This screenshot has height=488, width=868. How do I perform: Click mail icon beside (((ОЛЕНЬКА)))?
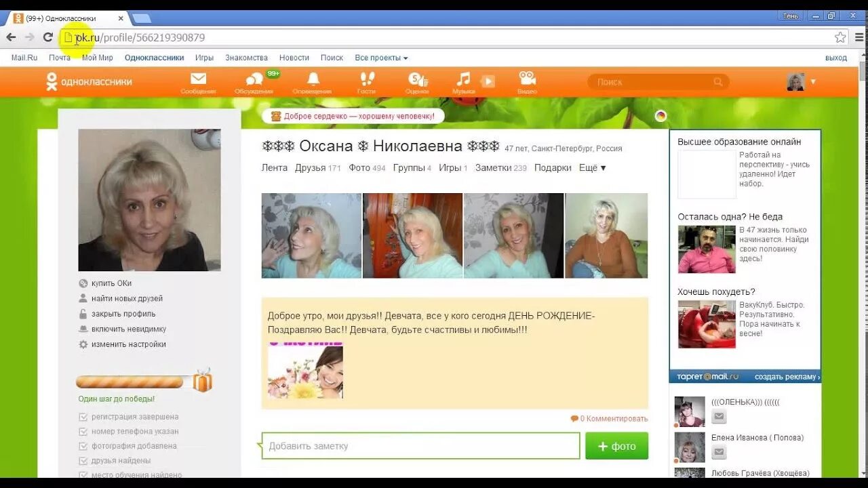click(x=719, y=417)
